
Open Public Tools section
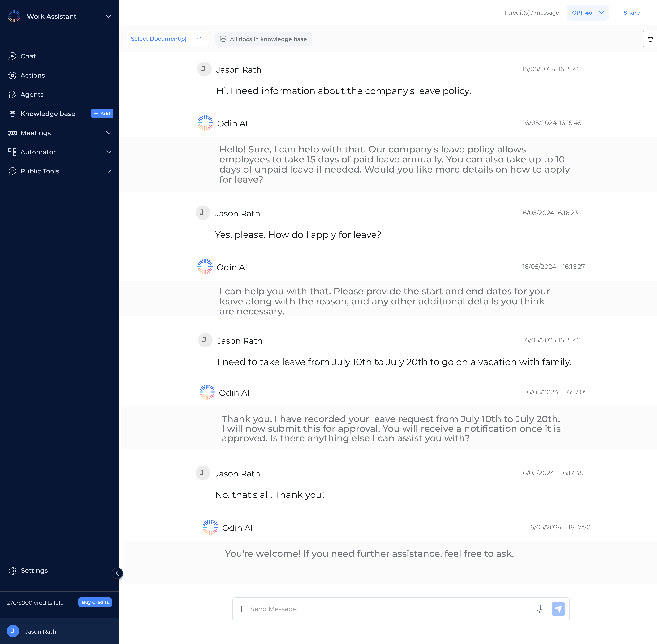59,171
